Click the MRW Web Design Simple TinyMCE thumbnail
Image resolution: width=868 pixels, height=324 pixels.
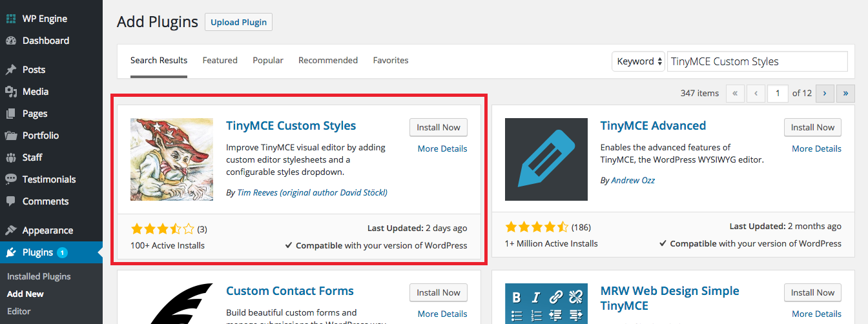pyautogui.click(x=546, y=303)
